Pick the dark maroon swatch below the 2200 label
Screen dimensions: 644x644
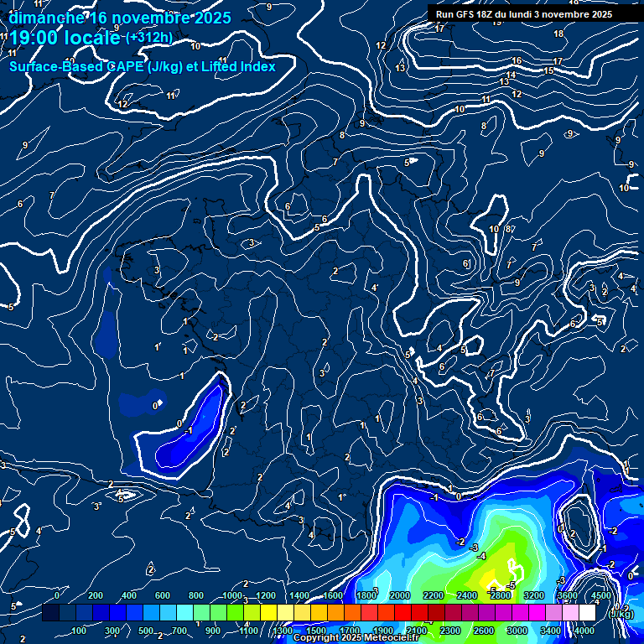click(436, 612)
